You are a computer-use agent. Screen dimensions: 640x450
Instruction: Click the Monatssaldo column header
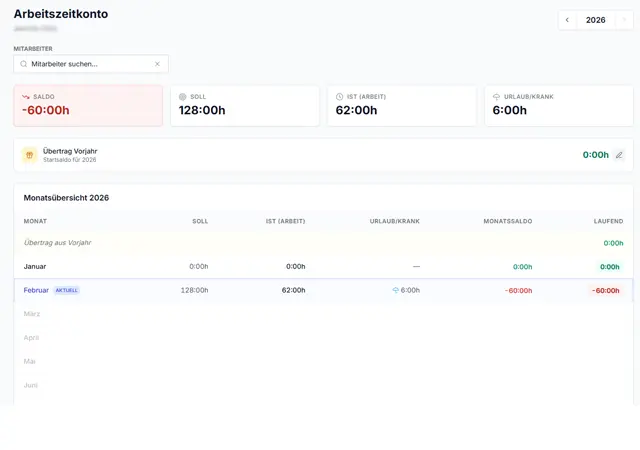507,221
